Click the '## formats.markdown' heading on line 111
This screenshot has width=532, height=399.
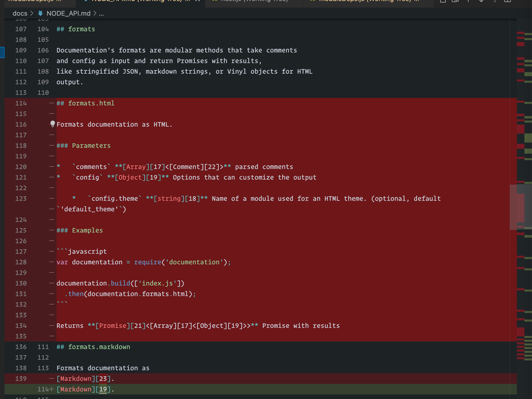pos(93,347)
